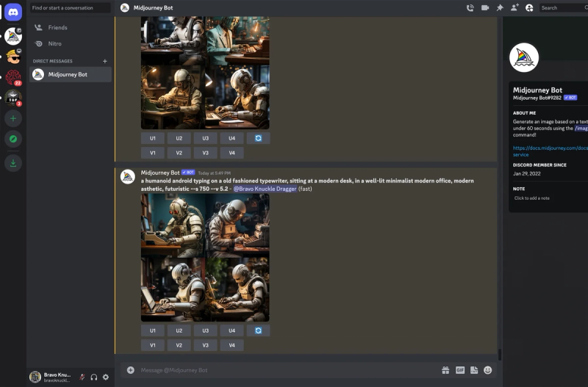Toggle microphone mute in user panel
Screen dimensions: 588x387
tap(82, 377)
